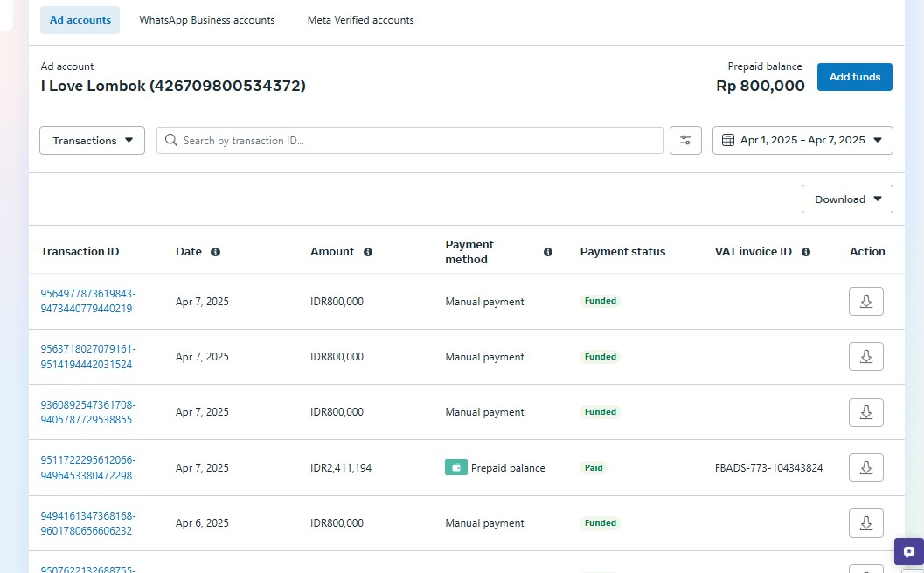Open the chat support icon
The image size is (924, 573).
pos(908,552)
